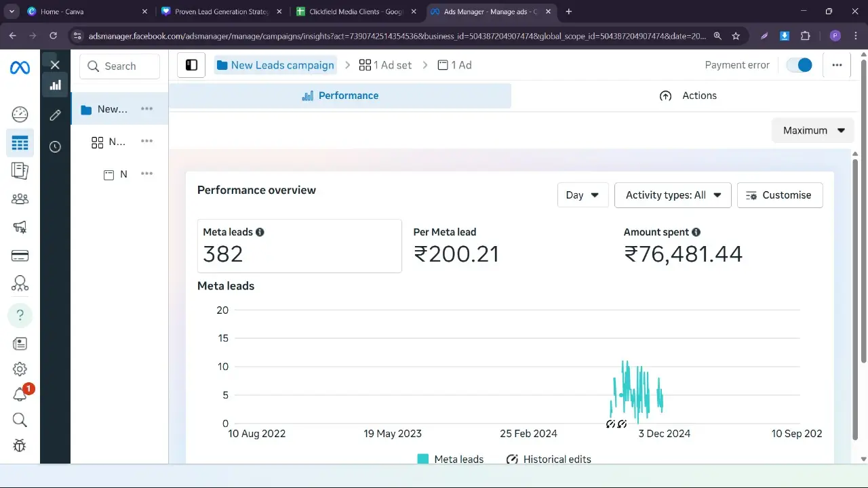This screenshot has height=488, width=868.
Task: Toggle the side panel layout button
Action: (191, 65)
